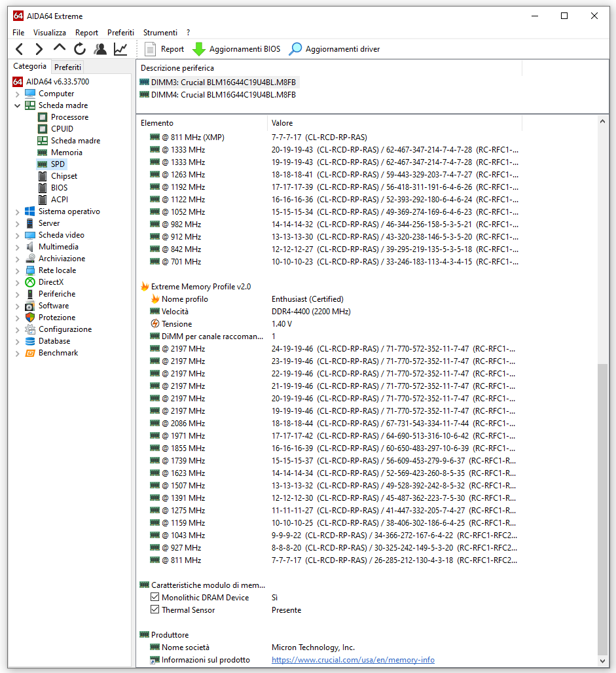Expand the Sistema operativo node
Image resolution: width=616 pixels, height=673 pixels.
pyautogui.click(x=17, y=211)
